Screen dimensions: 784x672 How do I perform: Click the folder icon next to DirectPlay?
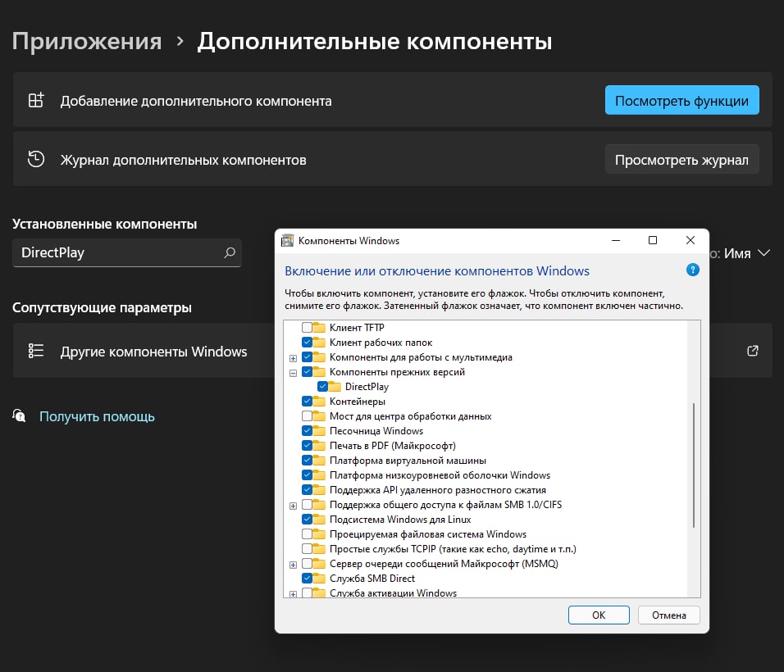[335, 387]
